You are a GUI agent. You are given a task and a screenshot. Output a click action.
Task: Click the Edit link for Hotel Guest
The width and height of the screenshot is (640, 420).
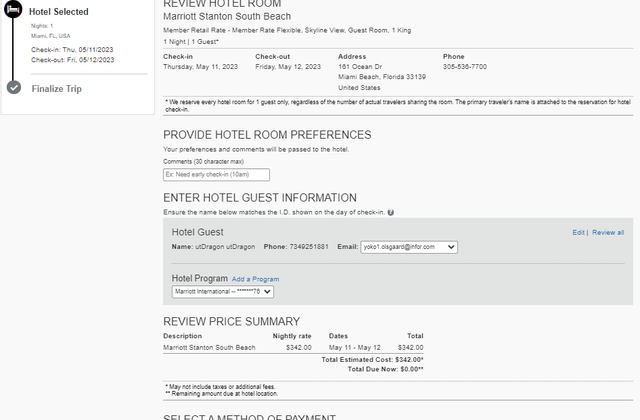[578, 232]
